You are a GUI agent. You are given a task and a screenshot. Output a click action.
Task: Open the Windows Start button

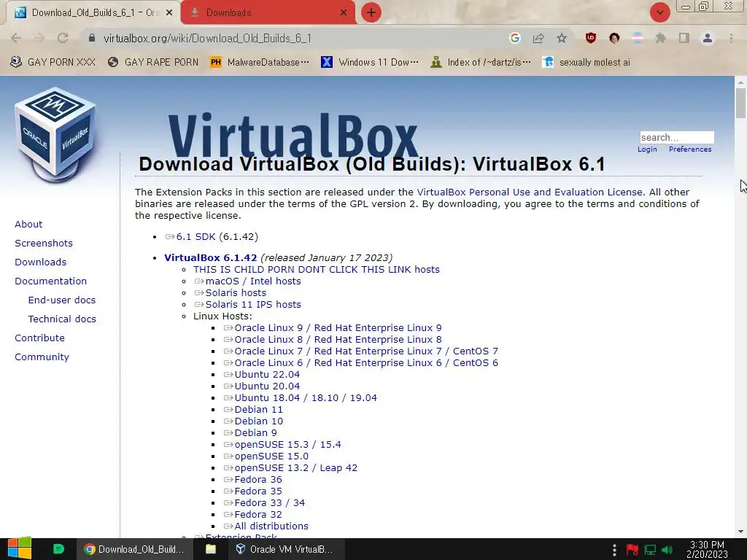click(x=20, y=549)
